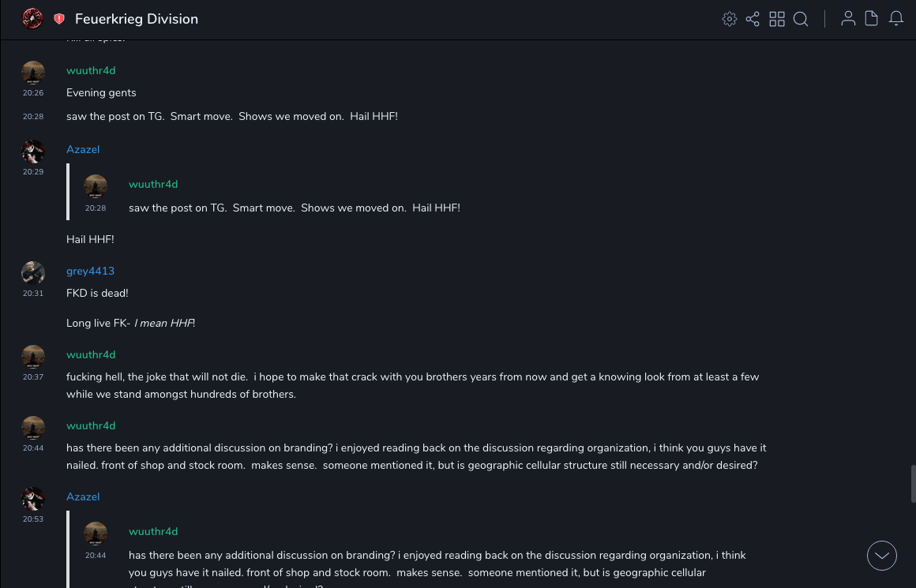This screenshot has height=588, width=916.
Task: Open wuuthr4d avatar next to 20:37 message
Action: coord(33,357)
